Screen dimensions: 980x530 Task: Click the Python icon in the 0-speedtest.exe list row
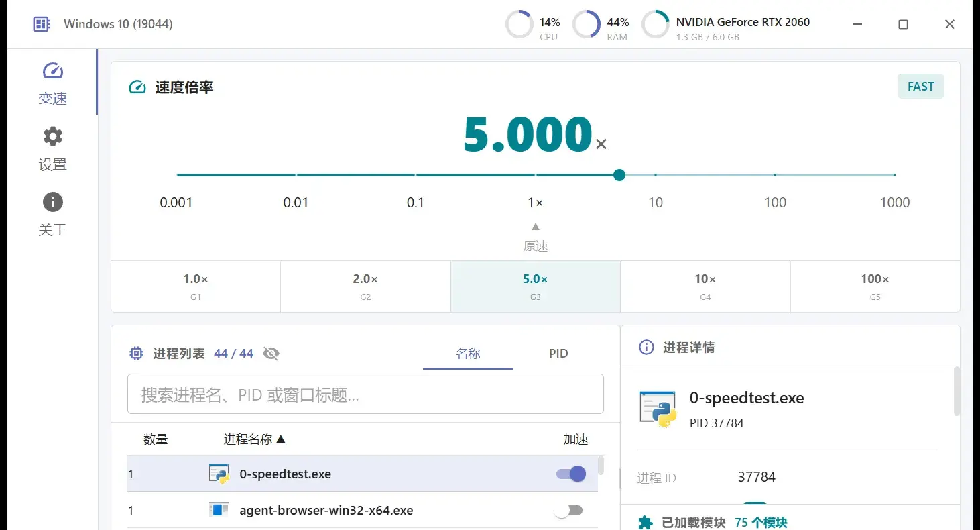point(219,474)
